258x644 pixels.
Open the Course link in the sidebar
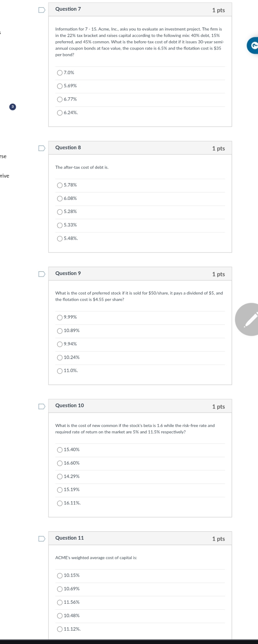(3, 156)
